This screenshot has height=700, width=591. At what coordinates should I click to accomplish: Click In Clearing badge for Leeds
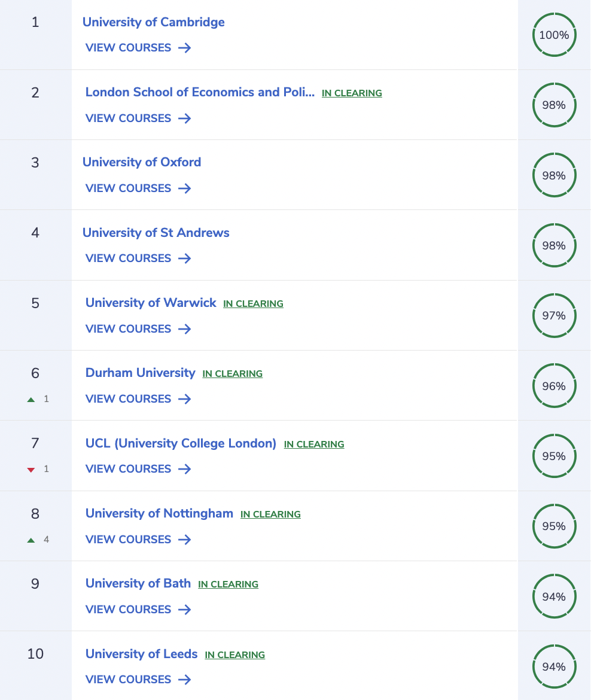pyautogui.click(x=235, y=655)
